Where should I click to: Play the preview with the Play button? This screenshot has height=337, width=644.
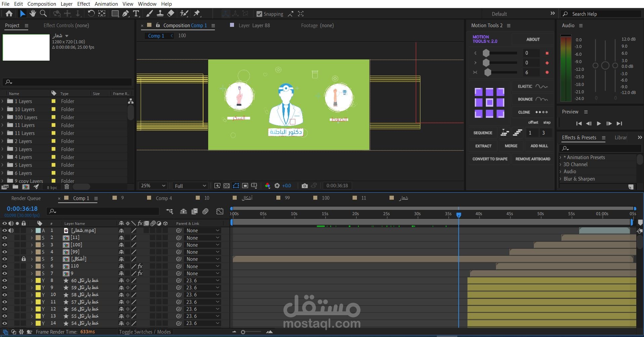[x=599, y=124]
